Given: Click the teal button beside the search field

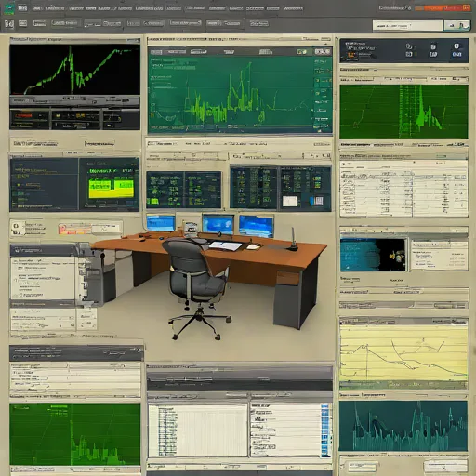Looking at the screenshot, I should (456, 25).
